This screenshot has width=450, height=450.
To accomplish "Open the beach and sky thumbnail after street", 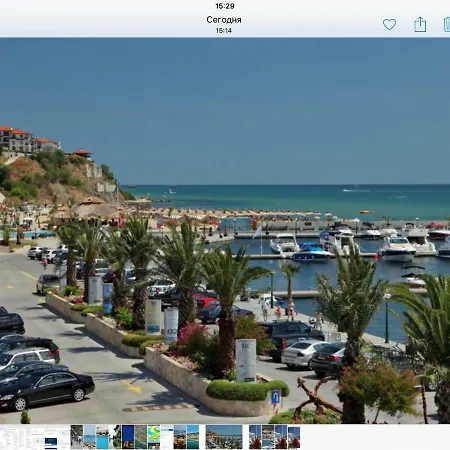I will [89, 437].
